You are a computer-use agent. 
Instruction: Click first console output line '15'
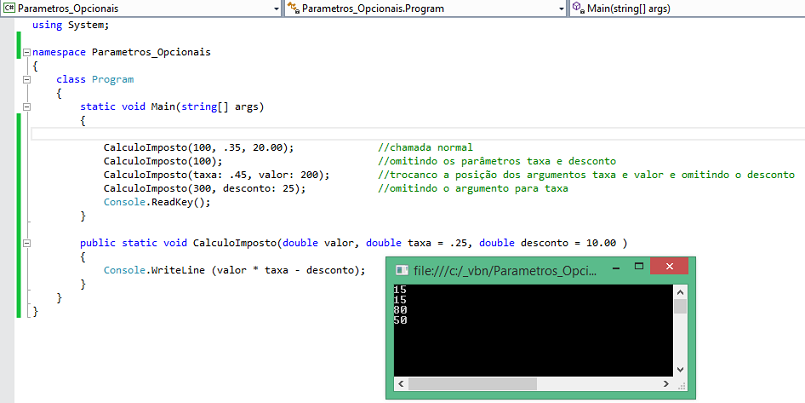tap(400, 290)
